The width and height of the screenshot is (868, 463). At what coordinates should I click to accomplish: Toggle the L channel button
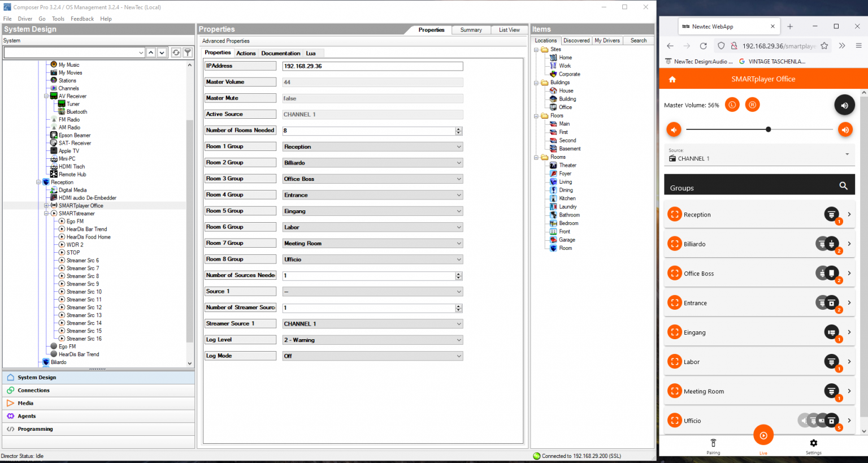coord(732,105)
